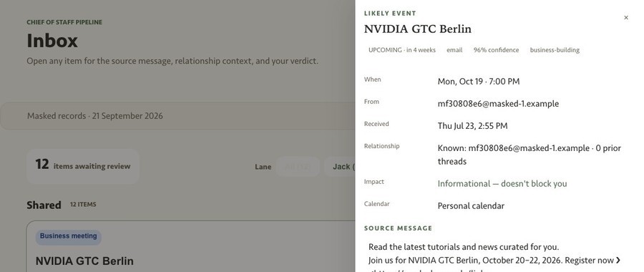Click the NVIDIA GTC Berlin panel title
The width and height of the screenshot is (644, 272).
[418, 29]
